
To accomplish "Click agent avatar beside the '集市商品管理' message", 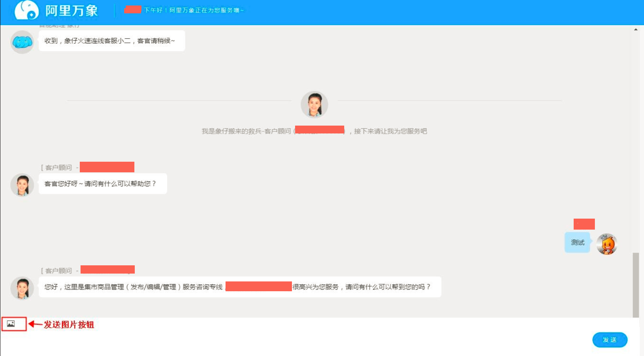I will click(22, 288).
